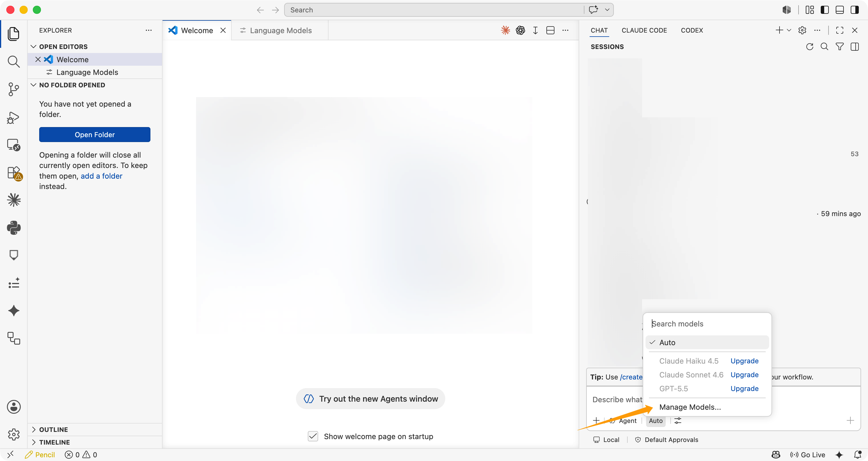The height and width of the screenshot is (461, 868).
Task: Click Upgrade link next to GPT-5.5
Action: (x=744, y=389)
